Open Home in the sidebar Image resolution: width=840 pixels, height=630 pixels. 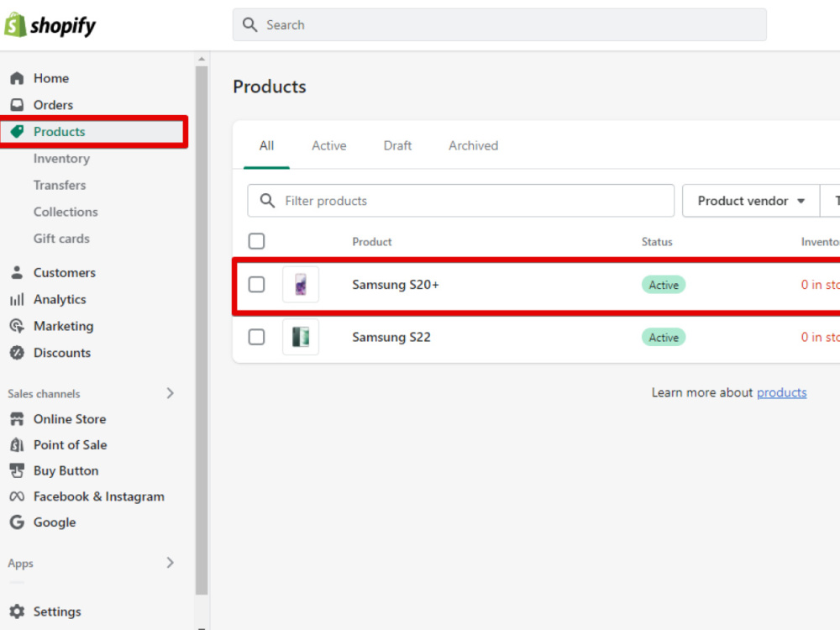(51, 78)
